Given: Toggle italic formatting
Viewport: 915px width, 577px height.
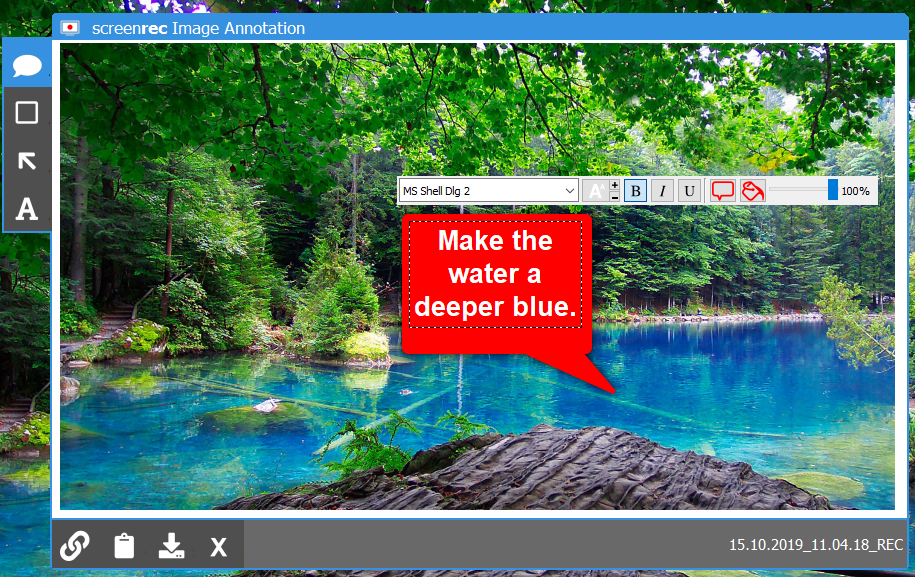Looking at the screenshot, I should click(x=664, y=189).
